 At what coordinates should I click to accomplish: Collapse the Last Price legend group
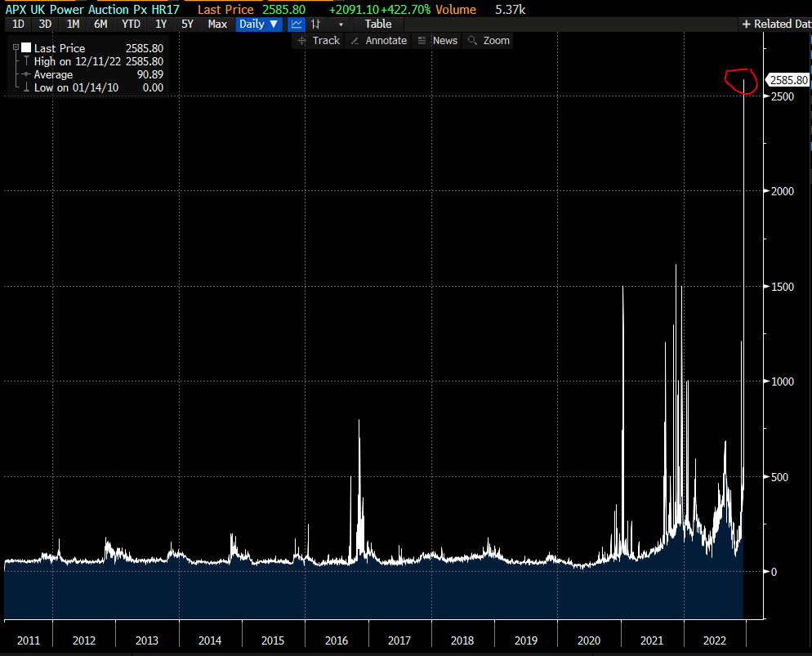pos(16,47)
